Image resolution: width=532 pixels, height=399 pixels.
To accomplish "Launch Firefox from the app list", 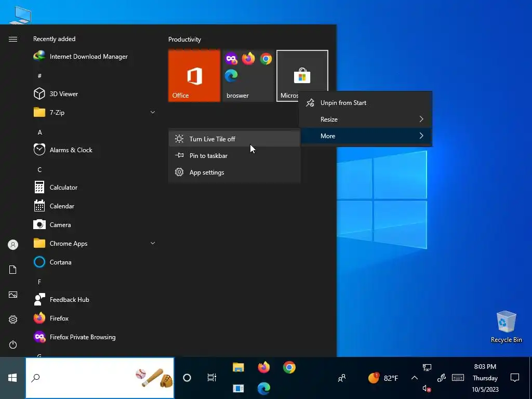I will click(x=51, y=318).
